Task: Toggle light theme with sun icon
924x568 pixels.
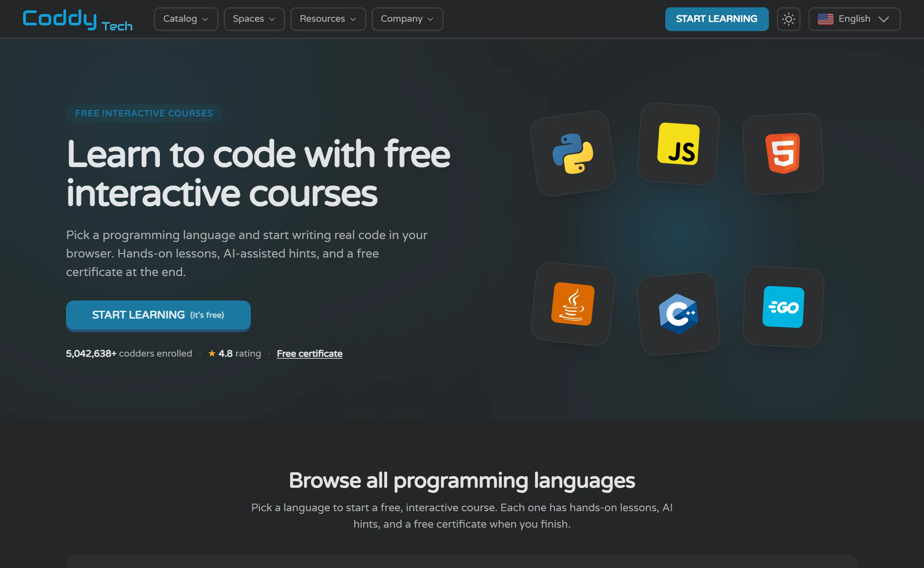Action: tap(788, 19)
